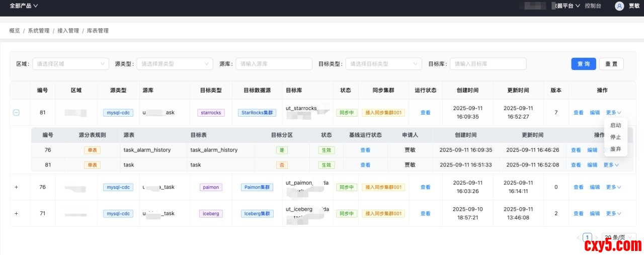Open the 20 条/页 page size selector
Viewport: 644px width, 255px height.
[619, 237]
